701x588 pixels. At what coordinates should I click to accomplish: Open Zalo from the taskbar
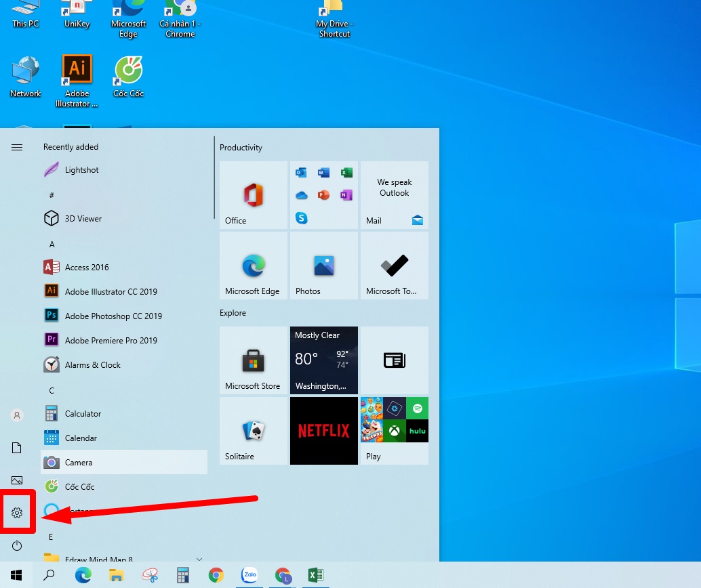click(249, 576)
